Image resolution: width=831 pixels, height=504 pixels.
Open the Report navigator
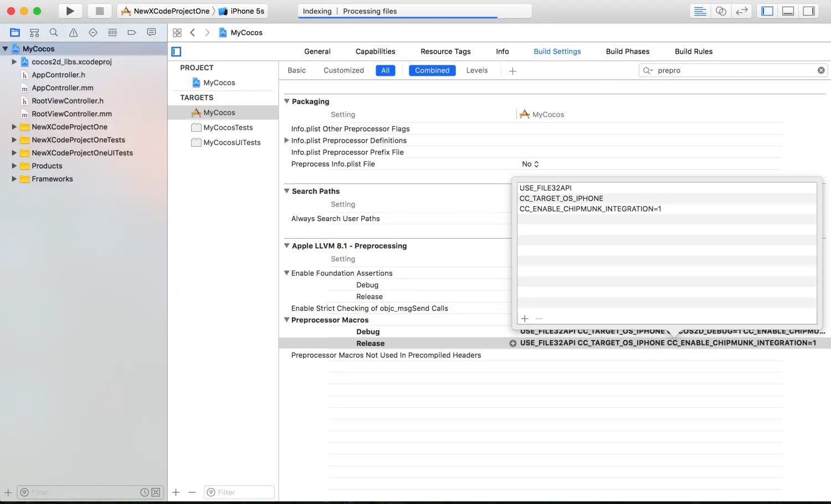click(x=151, y=33)
